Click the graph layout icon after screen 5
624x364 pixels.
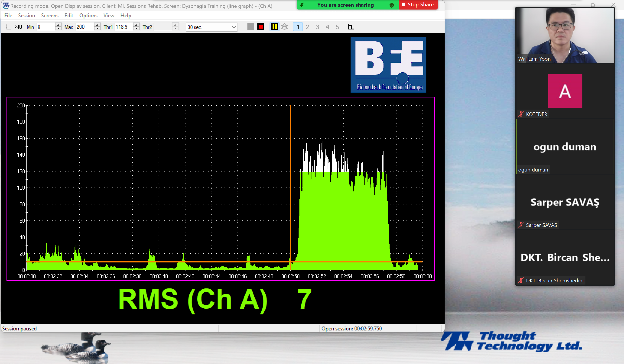coord(351,27)
